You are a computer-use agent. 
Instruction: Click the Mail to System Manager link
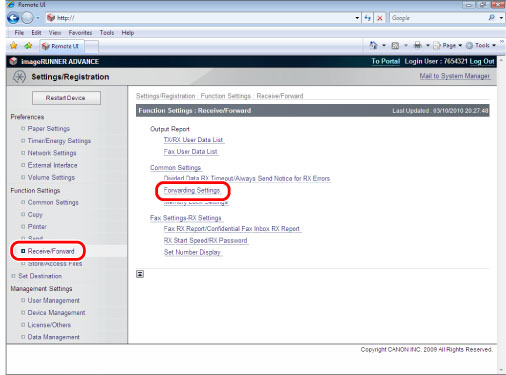tap(455, 76)
